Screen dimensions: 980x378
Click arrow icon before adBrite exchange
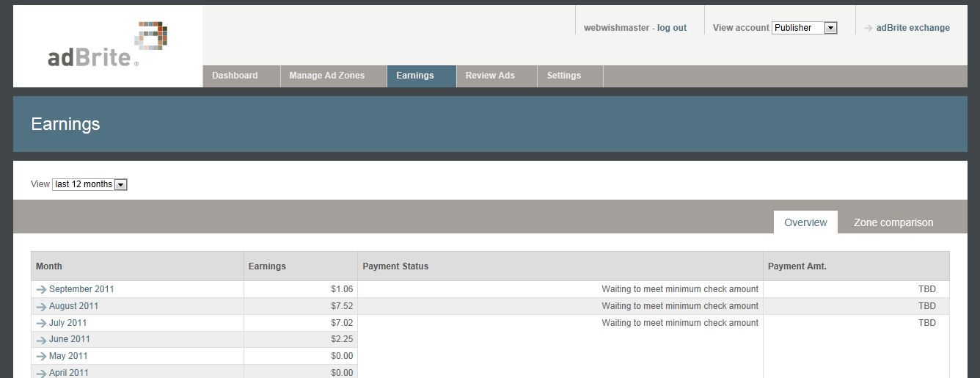[869, 28]
